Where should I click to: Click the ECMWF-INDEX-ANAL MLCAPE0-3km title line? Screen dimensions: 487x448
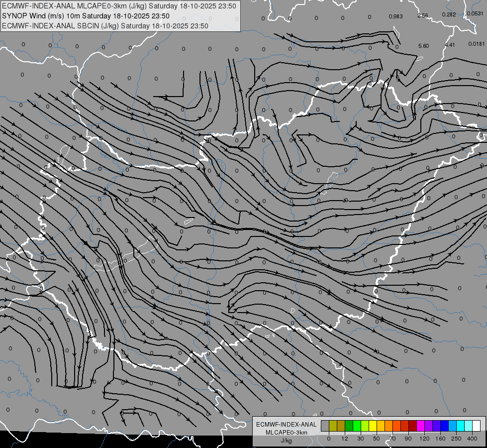(119, 6)
